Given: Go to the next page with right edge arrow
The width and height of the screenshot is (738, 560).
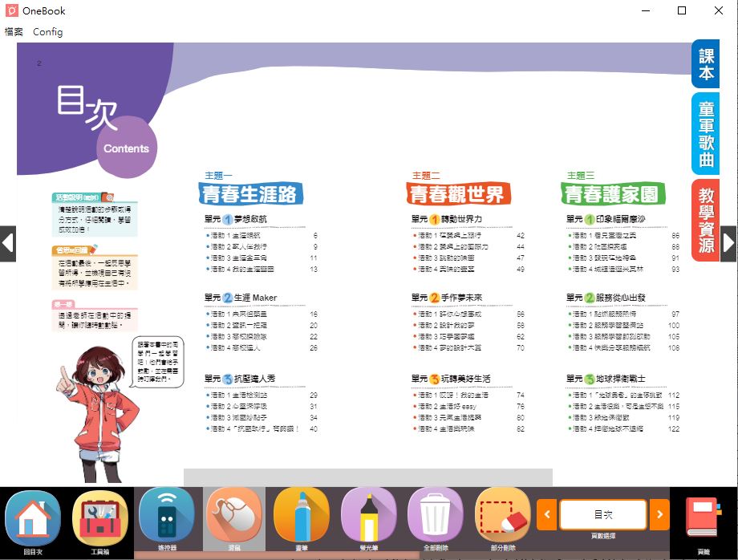Looking at the screenshot, I should (x=728, y=244).
